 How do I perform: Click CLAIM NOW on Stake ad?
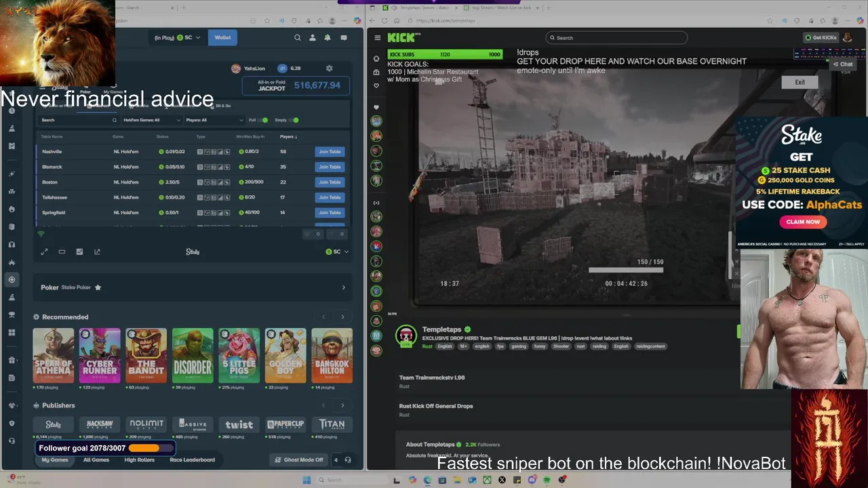pyautogui.click(x=803, y=222)
